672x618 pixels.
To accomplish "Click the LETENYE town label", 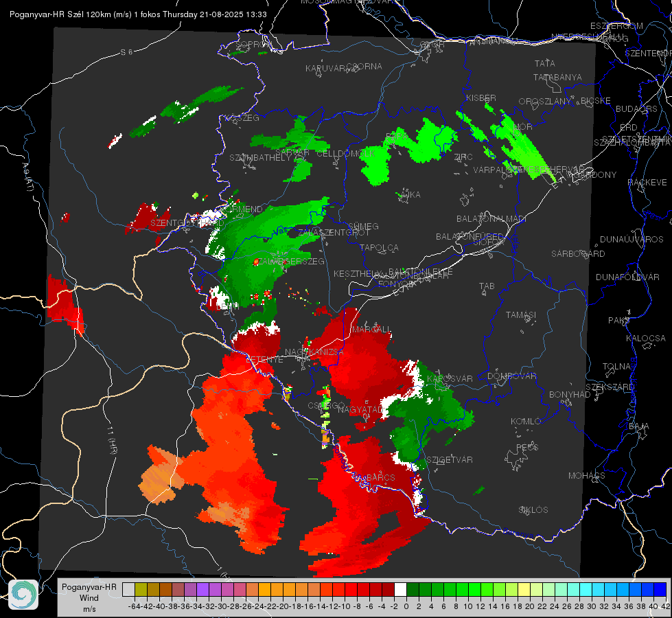I will point(264,359).
